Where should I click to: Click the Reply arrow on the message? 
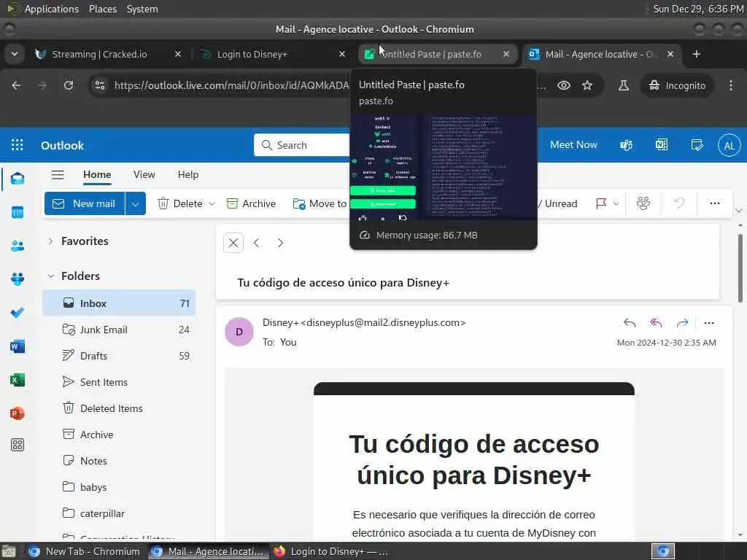tap(630, 323)
